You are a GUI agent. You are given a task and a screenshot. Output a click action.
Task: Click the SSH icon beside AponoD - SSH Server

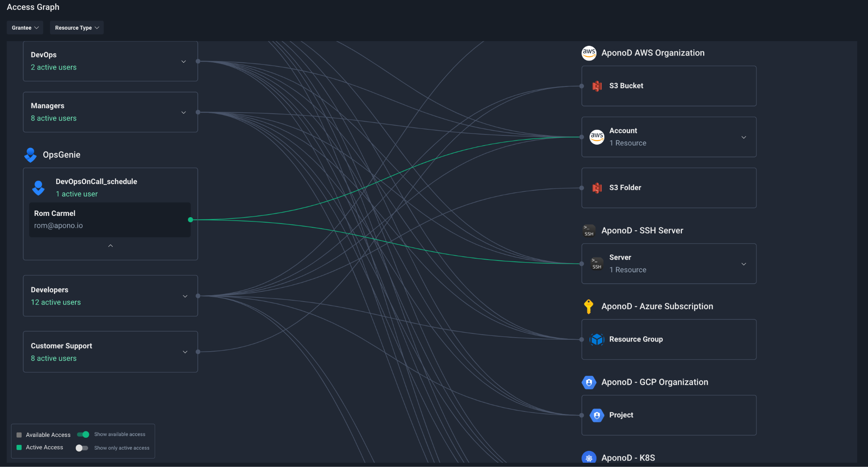(x=589, y=231)
